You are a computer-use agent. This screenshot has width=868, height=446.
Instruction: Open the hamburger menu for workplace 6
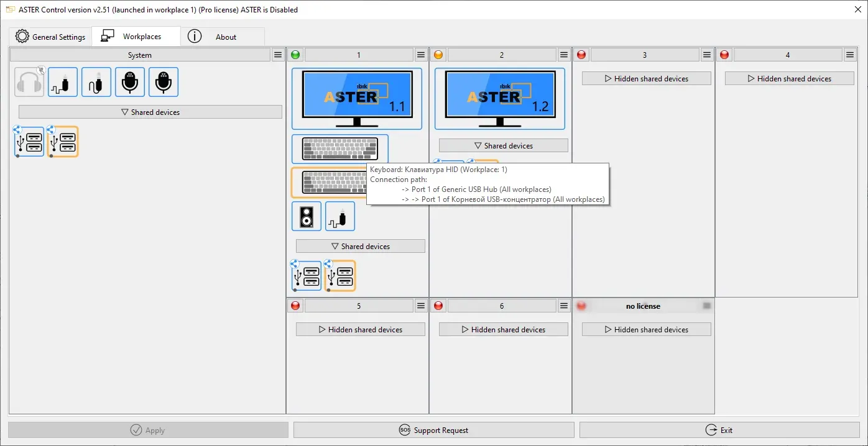click(x=564, y=306)
